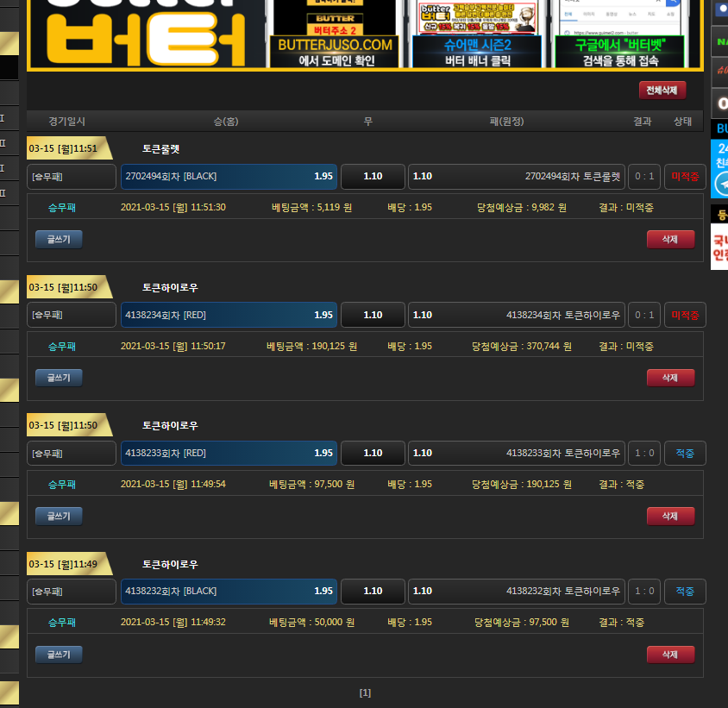
Task: Click the 03-15 [월]11:49 gold date tag
Action: 67,565
